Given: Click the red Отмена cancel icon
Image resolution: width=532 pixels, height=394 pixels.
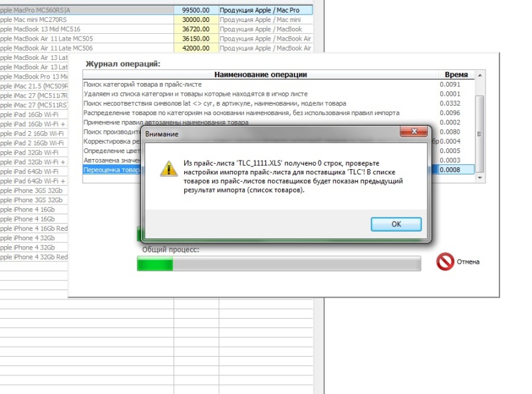Looking at the screenshot, I should tap(445, 262).
